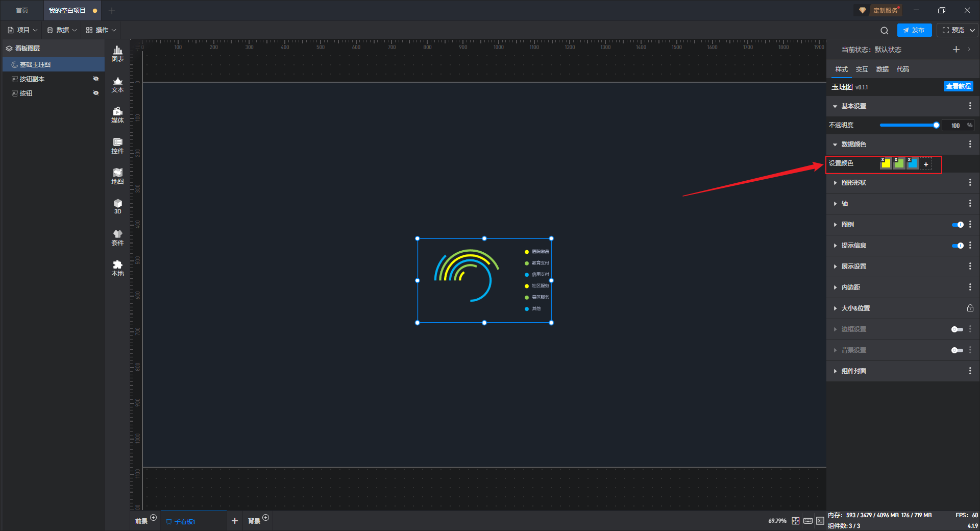Viewport: 980px width, 531px height.
Task: Open the console terminal icon
Action: point(820,521)
